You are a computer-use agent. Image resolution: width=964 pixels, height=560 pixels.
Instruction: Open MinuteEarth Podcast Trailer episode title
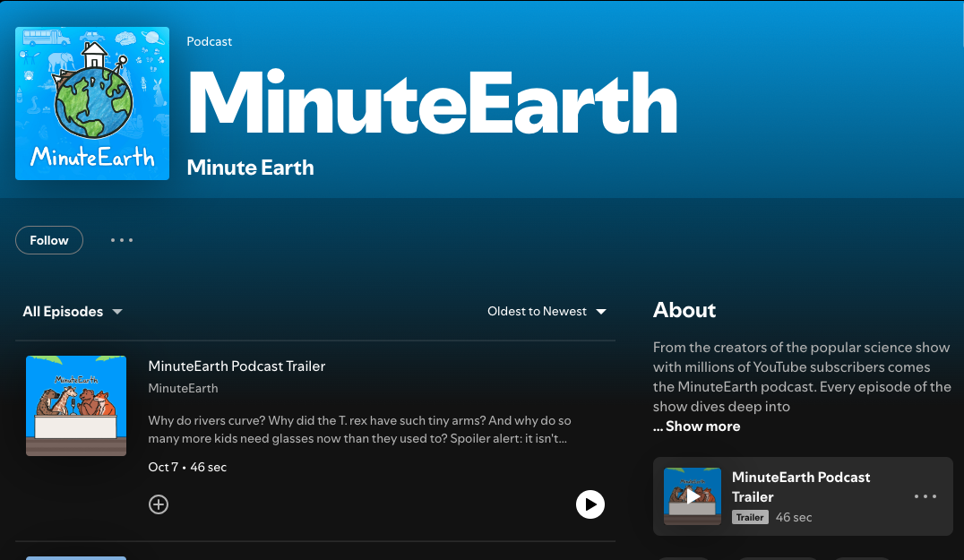[237, 366]
